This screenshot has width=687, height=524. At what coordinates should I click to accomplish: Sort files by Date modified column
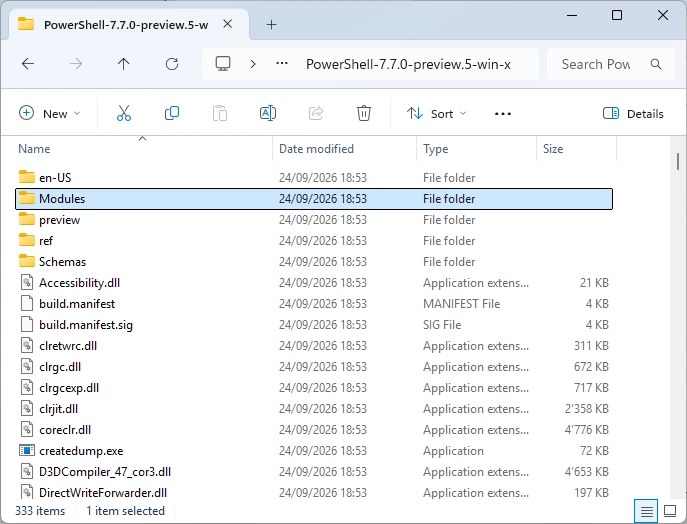pos(316,149)
